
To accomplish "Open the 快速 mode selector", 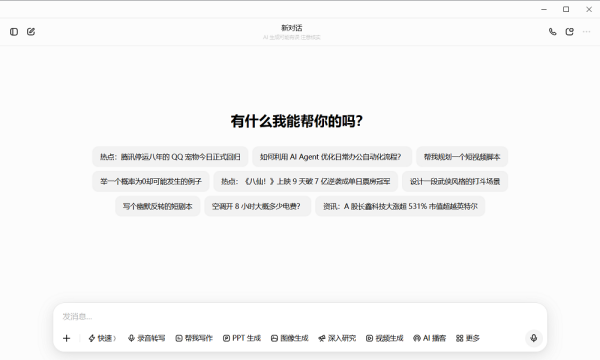I will point(102,338).
